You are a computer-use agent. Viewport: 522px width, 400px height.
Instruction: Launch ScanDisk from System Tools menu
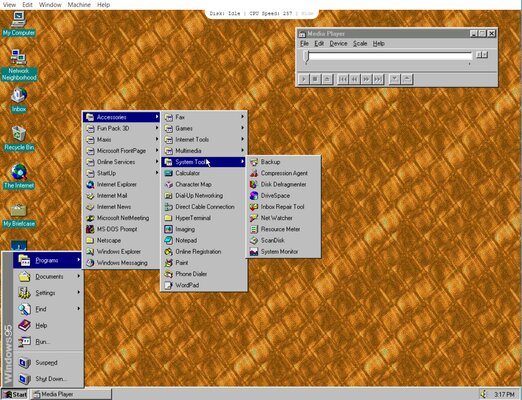click(x=283, y=240)
